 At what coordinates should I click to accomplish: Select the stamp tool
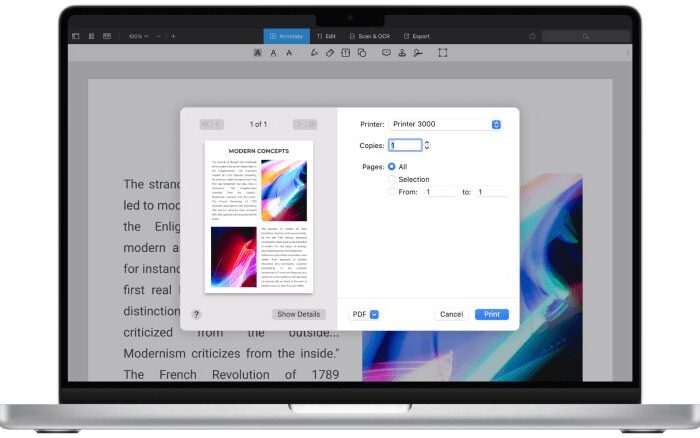(402, 53)
